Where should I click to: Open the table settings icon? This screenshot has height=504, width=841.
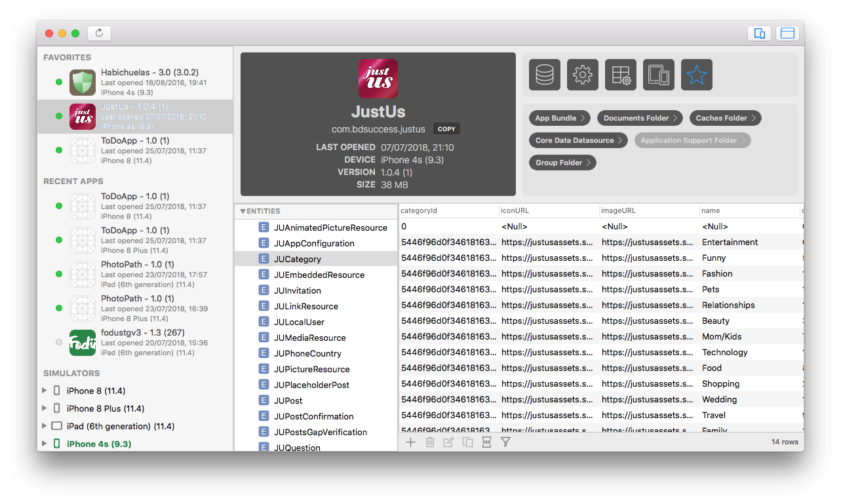(x=621, y=75)
